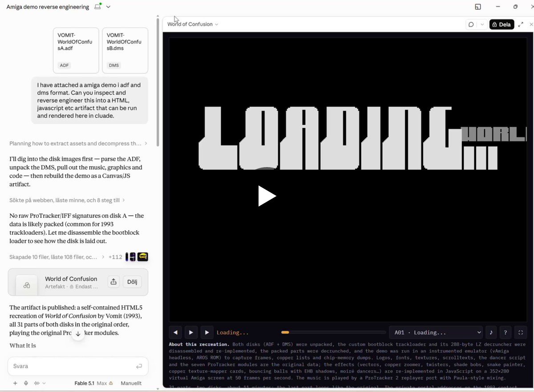Click the Dölj button on the artifact card

tap(132, 281)
